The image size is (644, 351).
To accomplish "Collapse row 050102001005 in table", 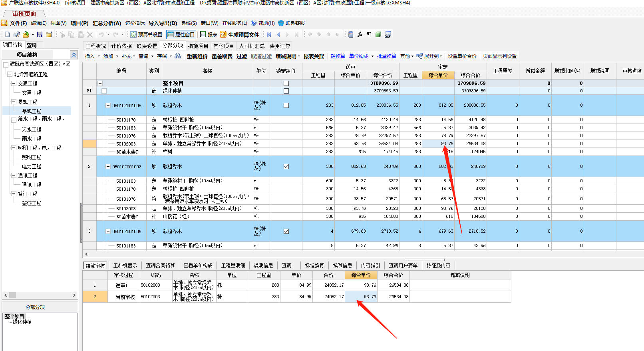I will coord(108,106).
